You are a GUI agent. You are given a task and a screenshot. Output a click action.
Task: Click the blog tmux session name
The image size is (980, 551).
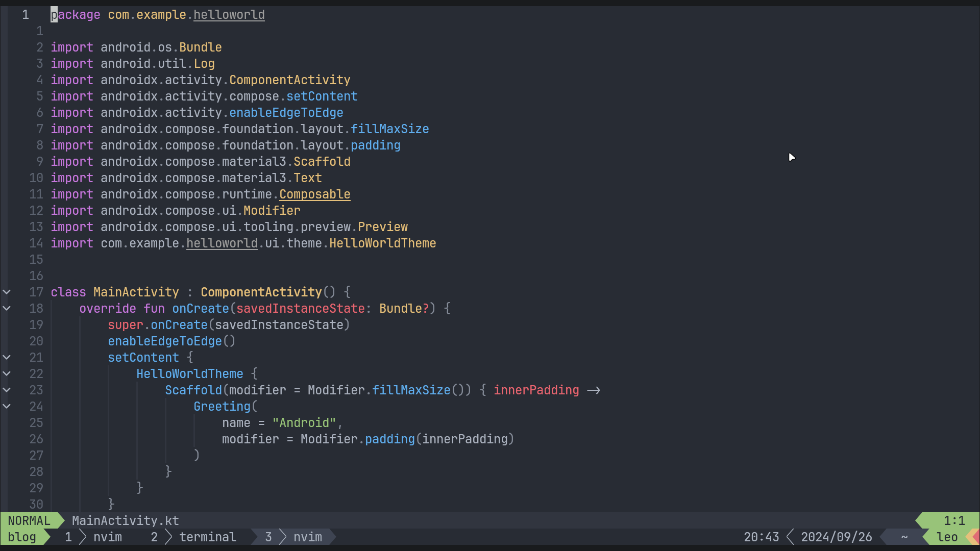[21, 537]
